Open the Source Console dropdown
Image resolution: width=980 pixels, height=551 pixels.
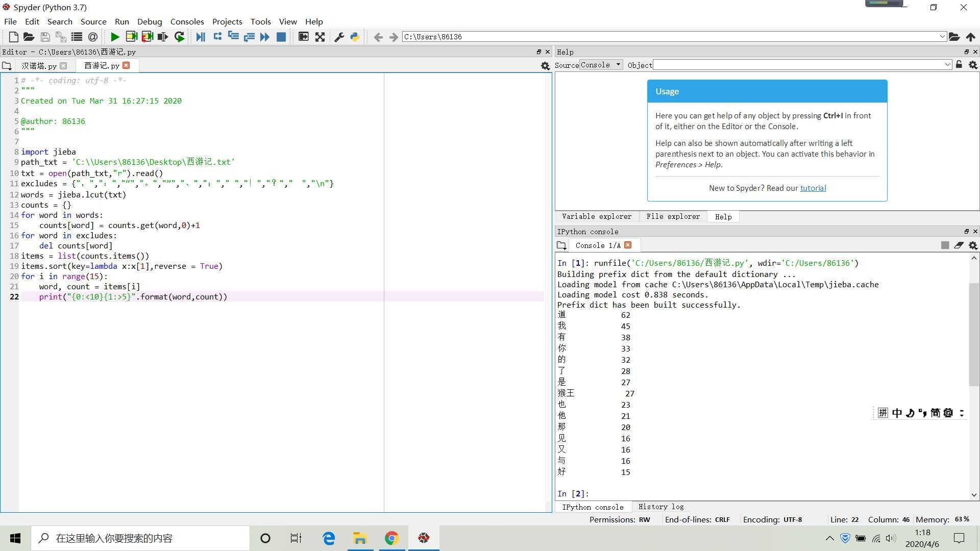click(601, 65)
